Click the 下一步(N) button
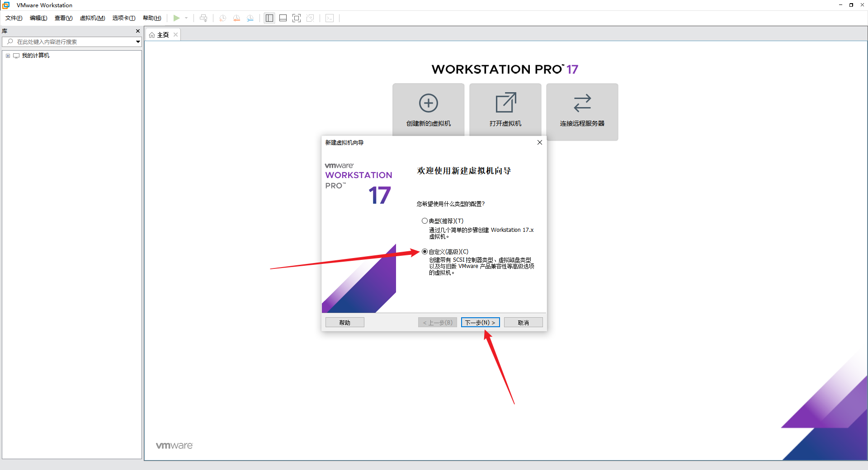Screen dimensions: 868x470 481,323
